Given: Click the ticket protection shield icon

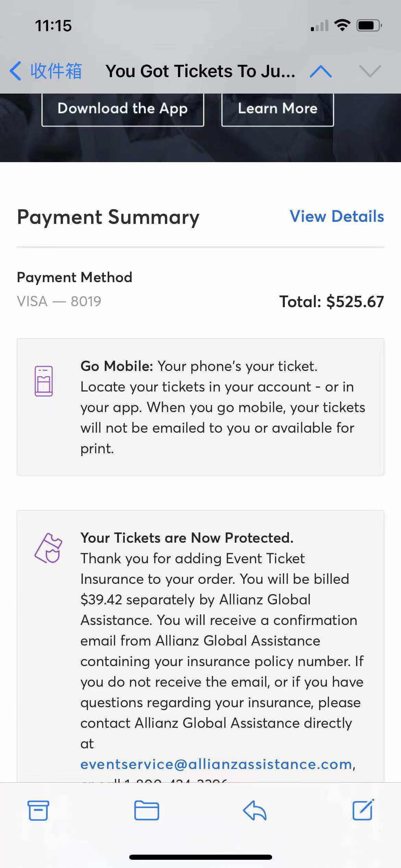Looking at the screenshot, I should click(48, 548).
